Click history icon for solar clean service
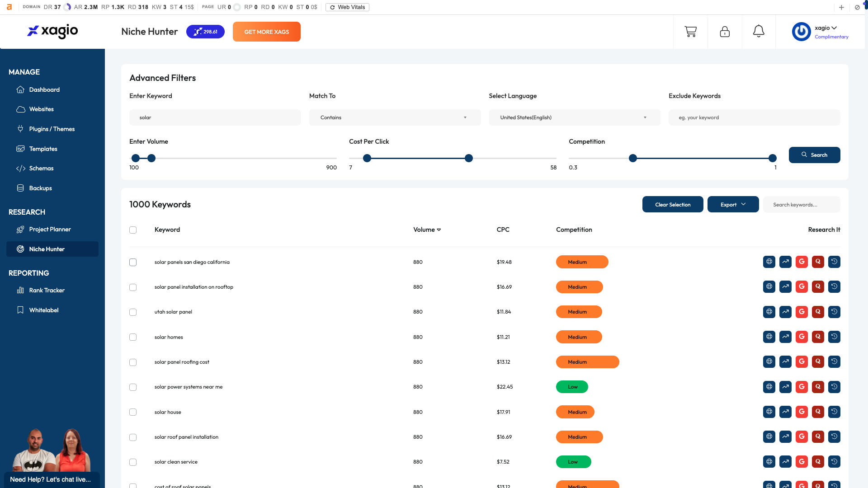 [834, 461]
